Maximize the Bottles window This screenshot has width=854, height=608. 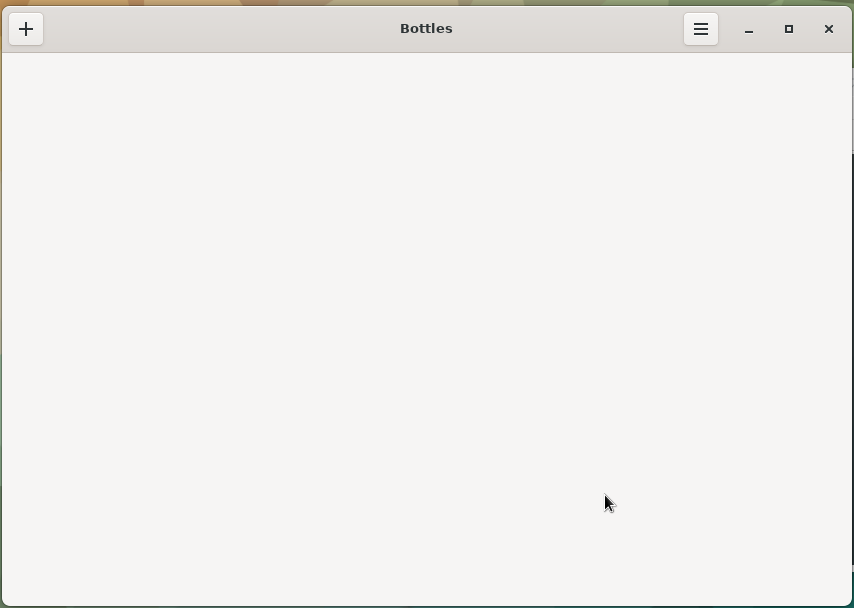point(789,29)
